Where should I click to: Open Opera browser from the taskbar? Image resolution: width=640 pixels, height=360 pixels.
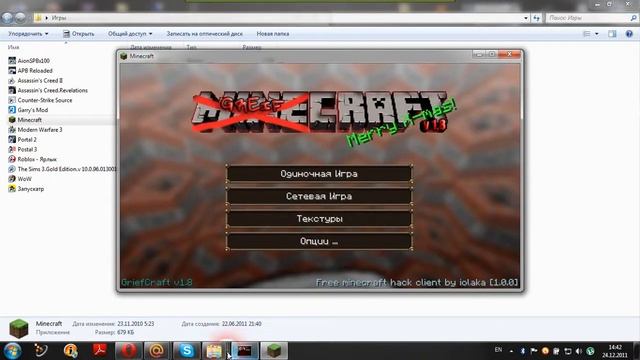coord(128,351)
